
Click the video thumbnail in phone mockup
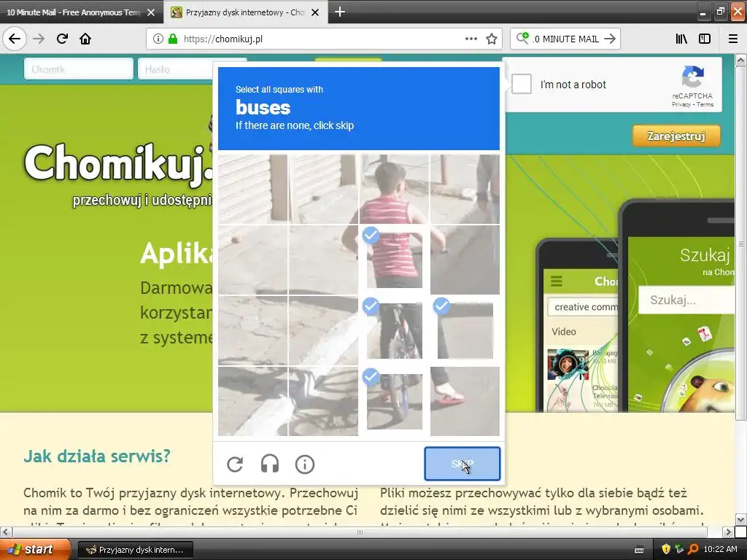point(568,365)
